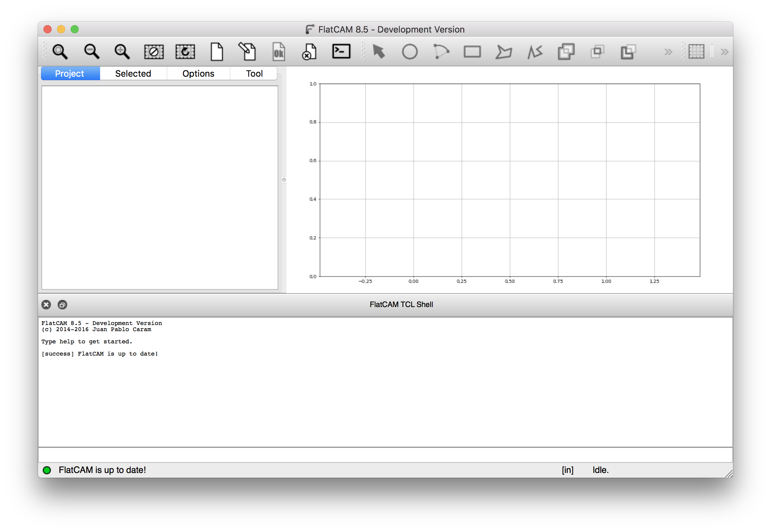Click the Clear Plot toolbar icon

pyautogui.click(x=154, y=52)
